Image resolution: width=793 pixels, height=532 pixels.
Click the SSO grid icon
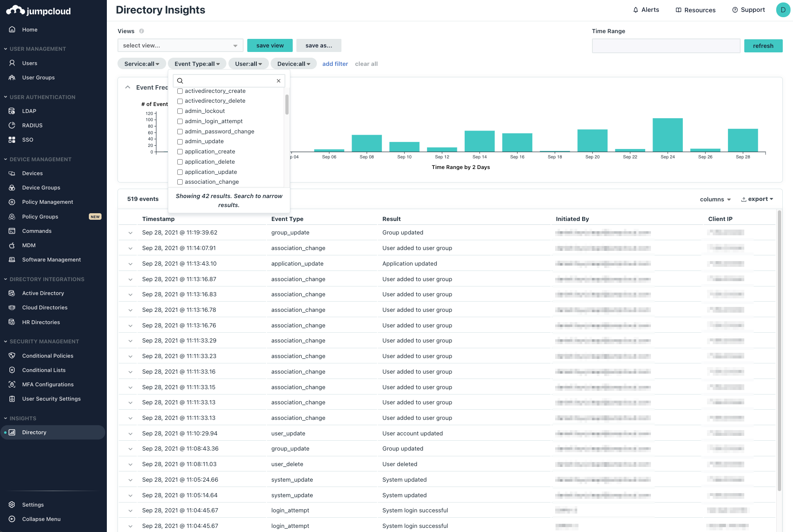pyautogui.click(x=12, y=140)
